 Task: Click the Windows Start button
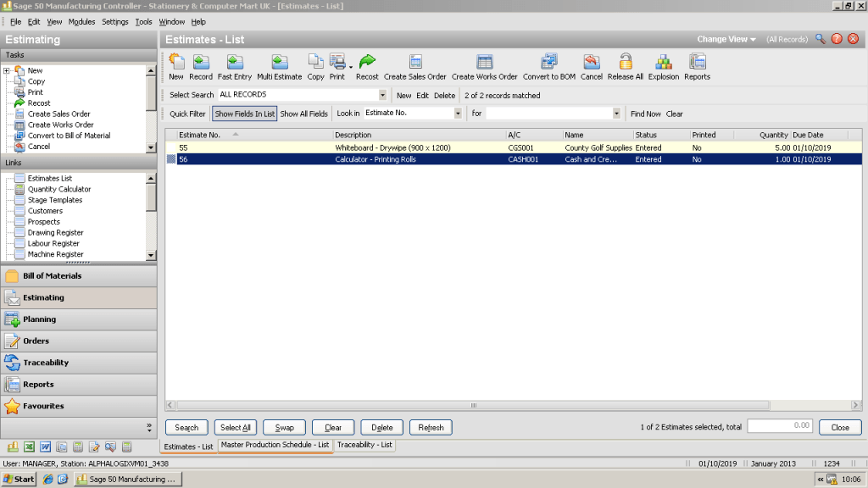[x=19, y=480]
